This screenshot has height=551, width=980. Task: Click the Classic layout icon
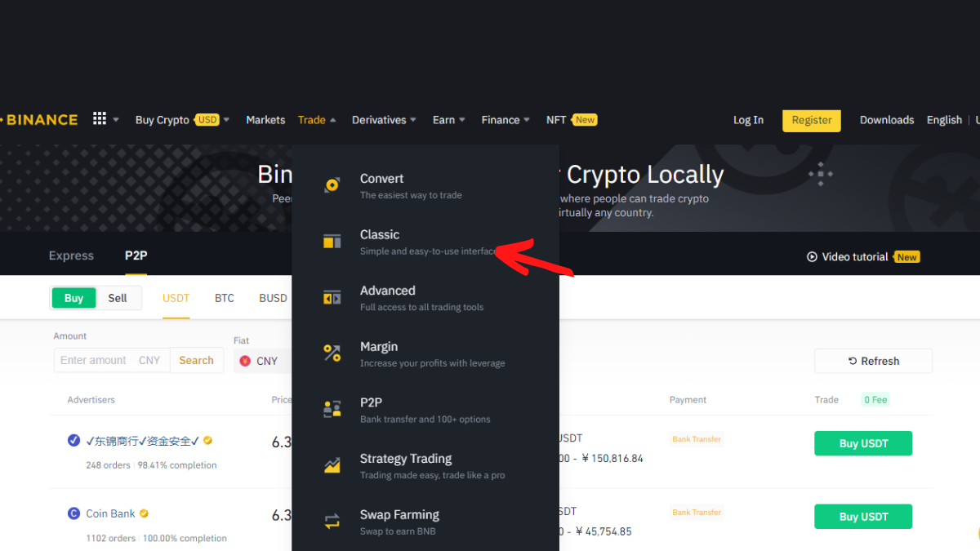(332, 242)
